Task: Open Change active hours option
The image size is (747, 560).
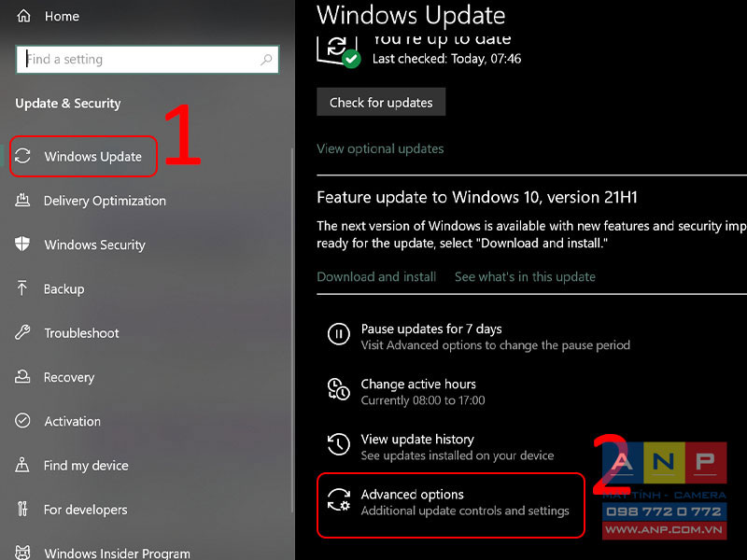Action: point(418,384)
